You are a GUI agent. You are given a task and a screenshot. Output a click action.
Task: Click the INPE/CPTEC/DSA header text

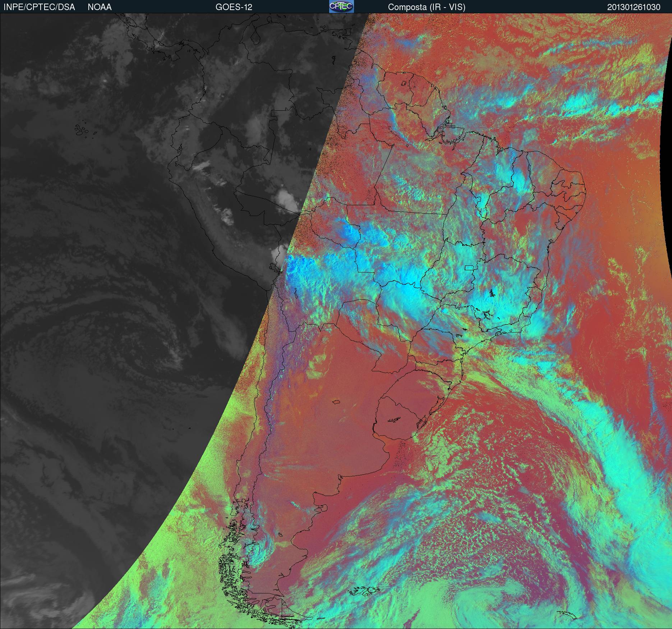39,7
